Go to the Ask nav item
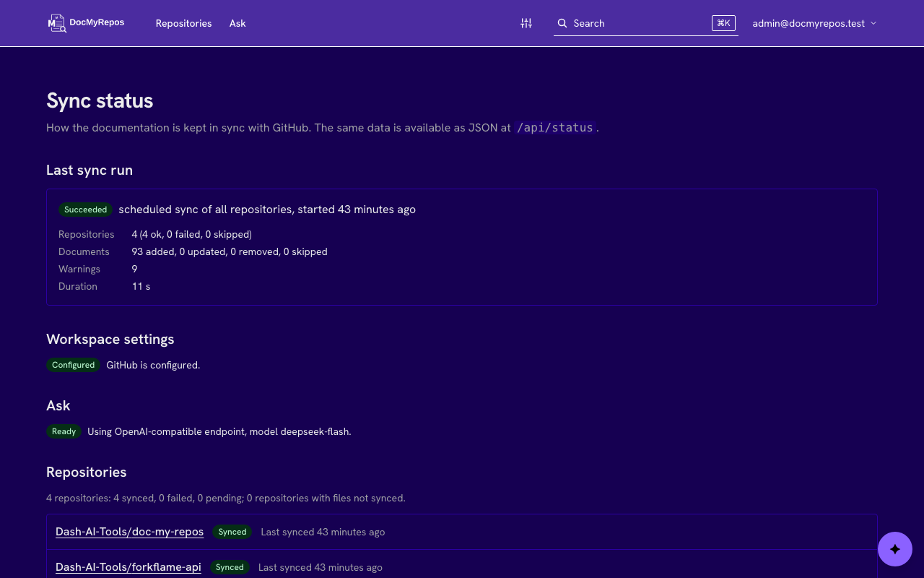Screen dimensions: 924x578 [237, 23]
